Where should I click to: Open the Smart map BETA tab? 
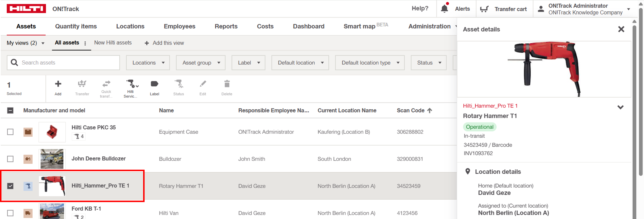point(366,26)
